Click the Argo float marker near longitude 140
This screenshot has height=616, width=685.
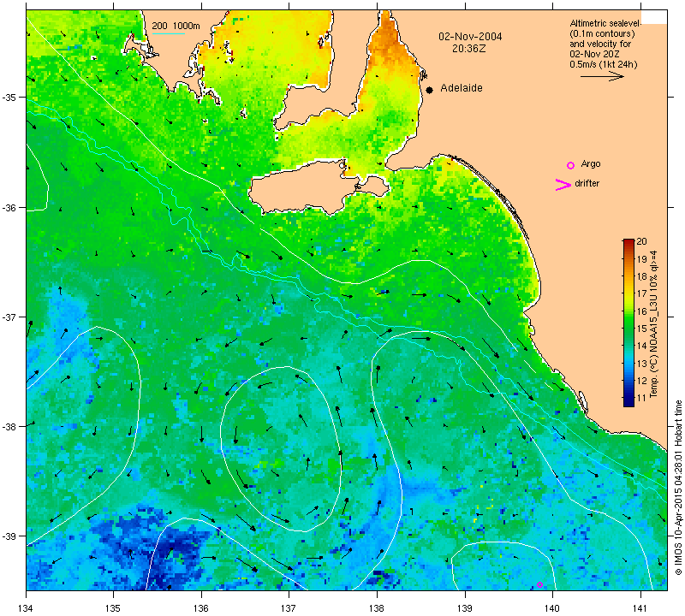(x=539, y=584)
